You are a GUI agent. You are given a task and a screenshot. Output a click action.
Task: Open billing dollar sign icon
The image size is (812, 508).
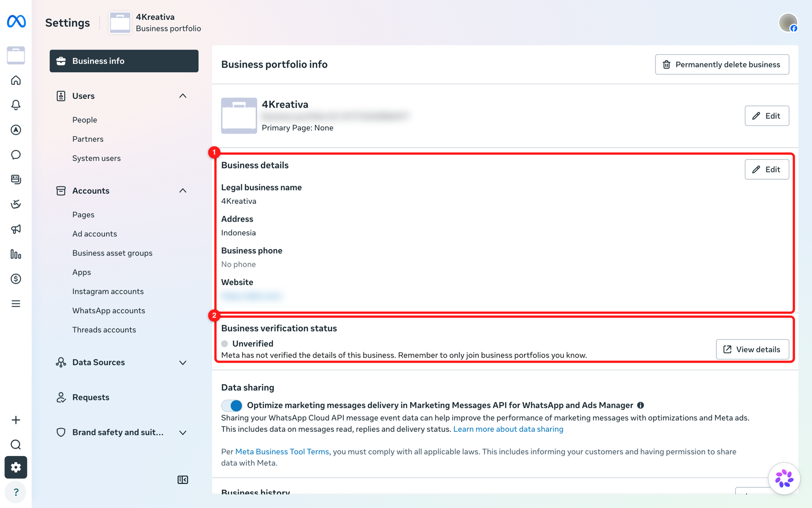(x=16, y=279)
